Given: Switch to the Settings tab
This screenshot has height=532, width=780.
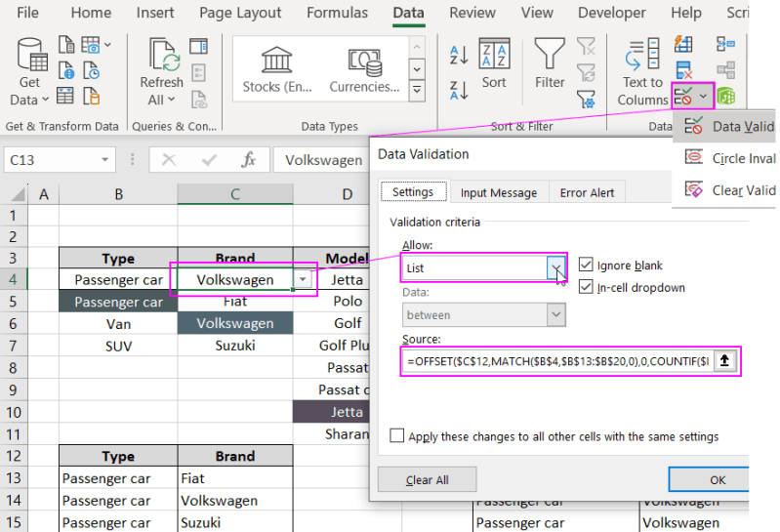Looking at the screenshot, I should (x=413, y=192).
